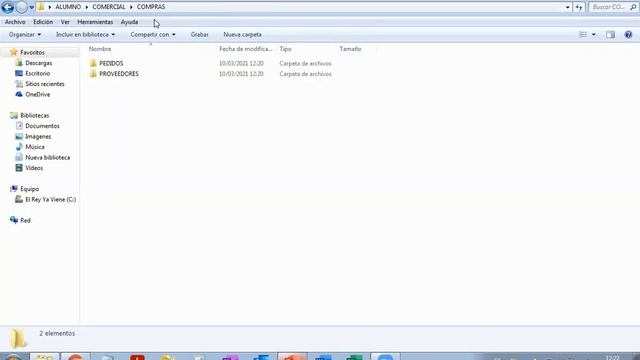
Task: Open OneDrive in the sidebar
Action: 38,94
